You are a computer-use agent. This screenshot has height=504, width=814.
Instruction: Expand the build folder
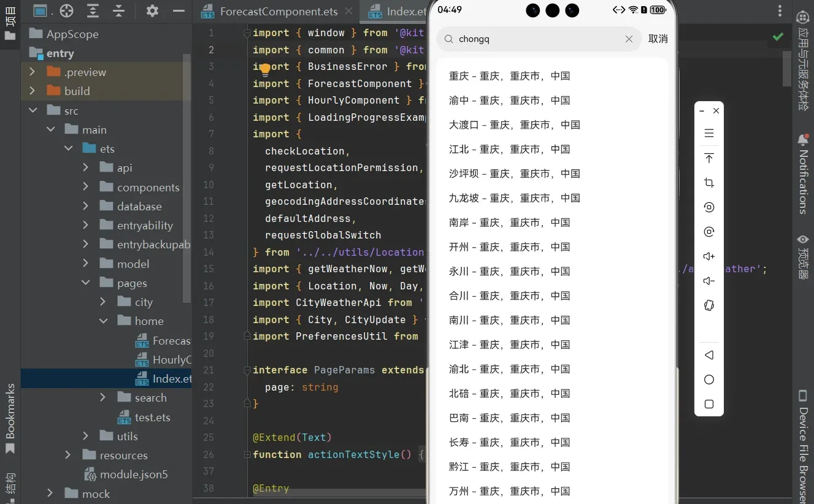tap(32, 91)
